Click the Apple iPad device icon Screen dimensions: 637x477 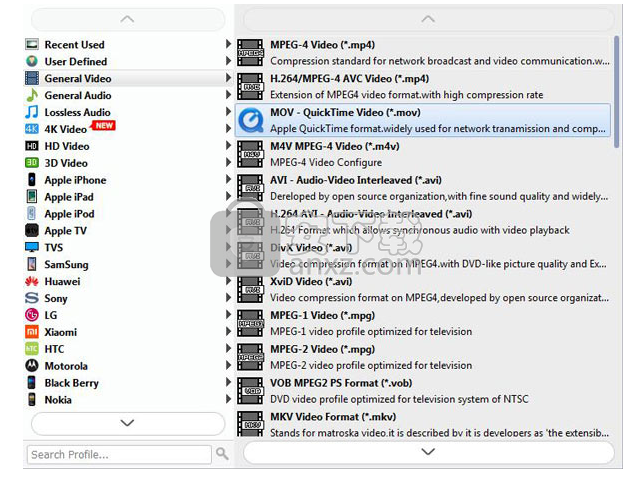point(32,197)
